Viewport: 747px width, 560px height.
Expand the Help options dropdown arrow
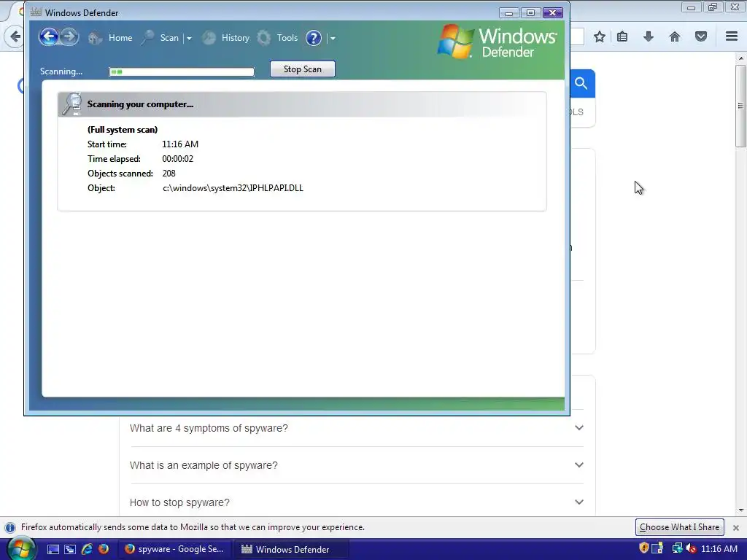[333, 38]
